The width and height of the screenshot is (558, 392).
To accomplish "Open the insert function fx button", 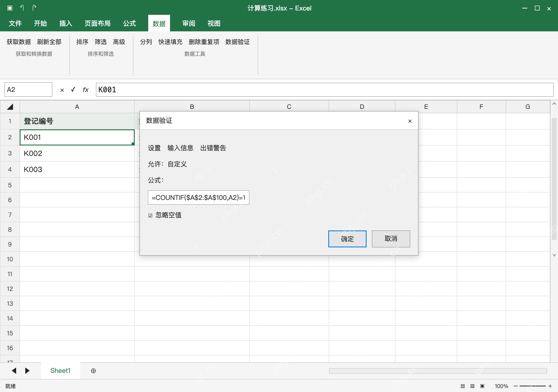I will point(85,90).
